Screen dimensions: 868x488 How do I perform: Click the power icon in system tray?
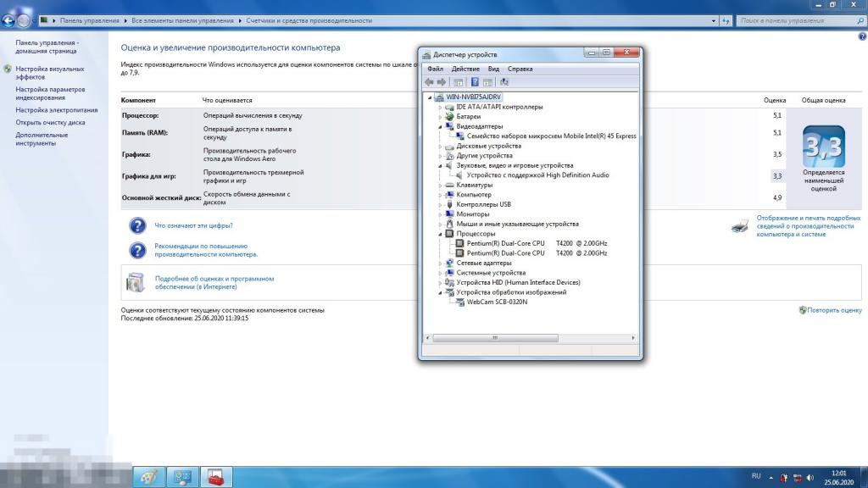(784, 478)
